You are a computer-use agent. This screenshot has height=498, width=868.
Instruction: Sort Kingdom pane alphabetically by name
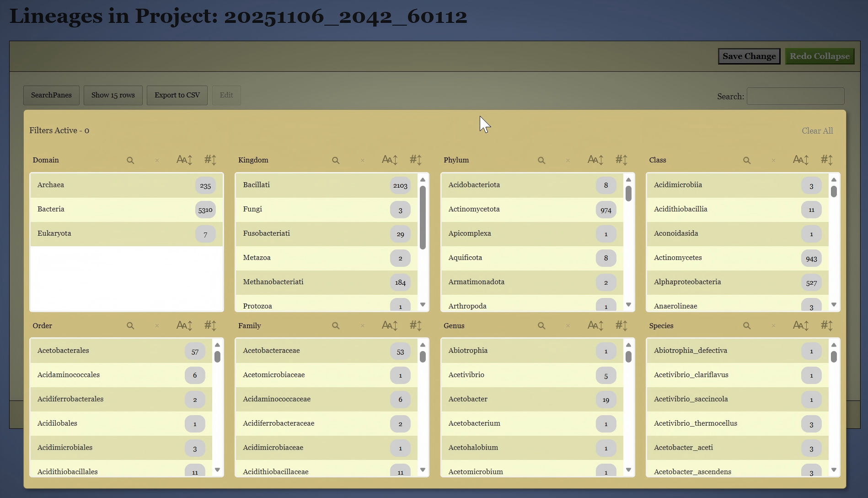pos(390,160)
